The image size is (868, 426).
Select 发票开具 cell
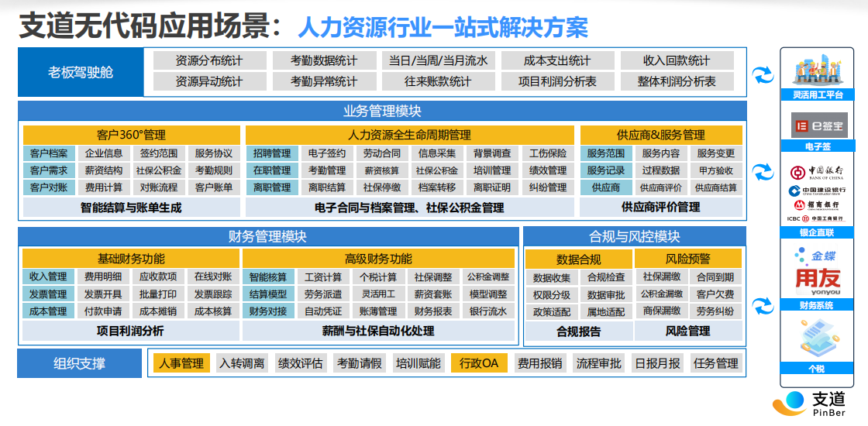[x=103, y=294]
